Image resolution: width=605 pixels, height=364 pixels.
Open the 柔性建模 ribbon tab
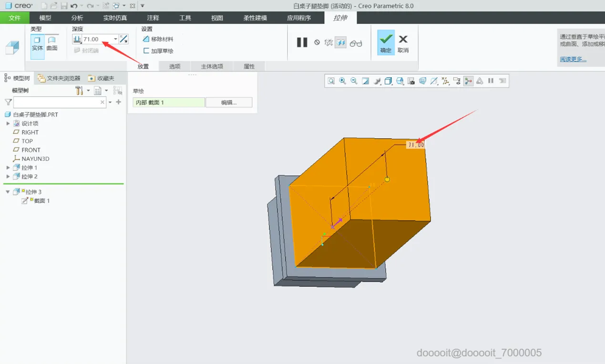[x=255, y=18]
